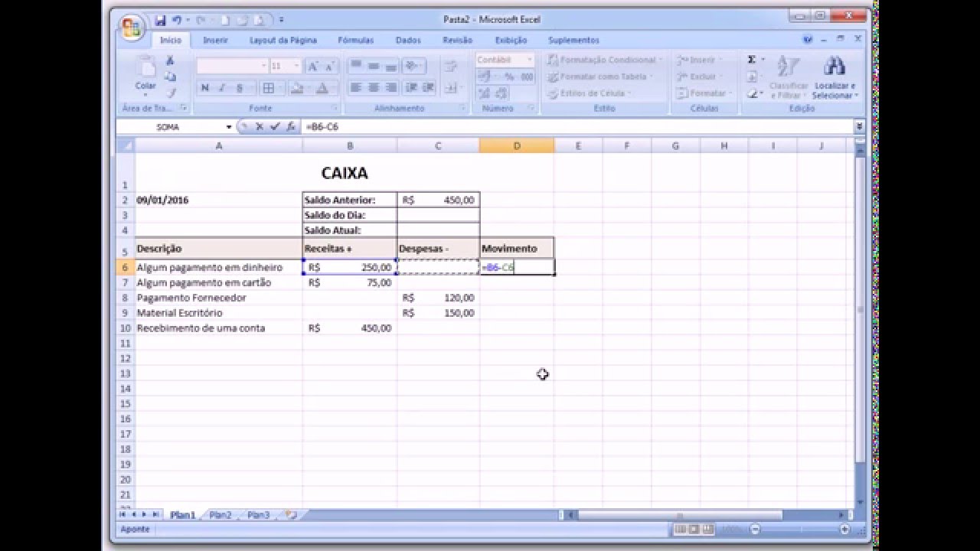Select the row 10 header
This screenshot has height=551, width=980.
125,328
